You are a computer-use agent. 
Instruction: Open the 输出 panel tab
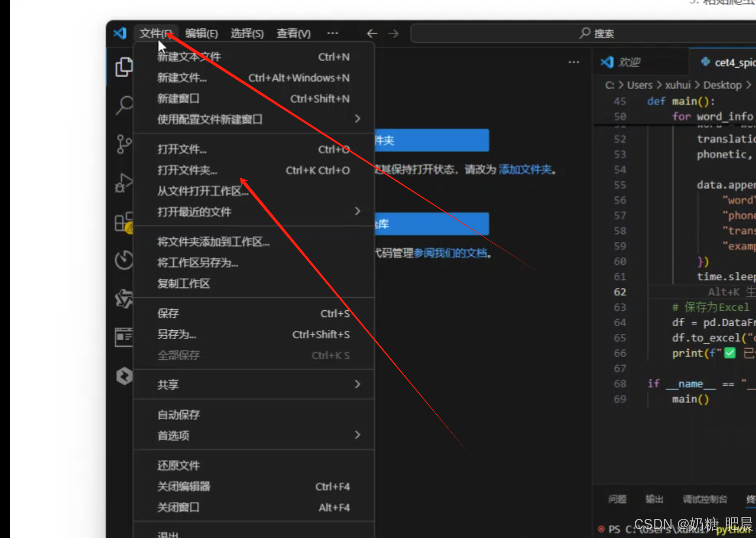pyautogui.click(x=654, y=499)
